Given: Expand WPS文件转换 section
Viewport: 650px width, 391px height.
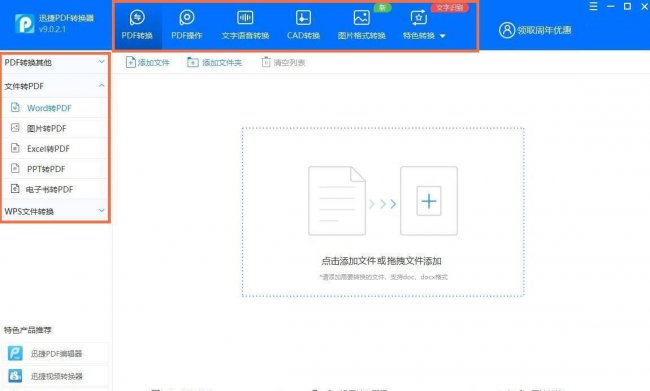Looking at the screenshot, I should (55, 211).
